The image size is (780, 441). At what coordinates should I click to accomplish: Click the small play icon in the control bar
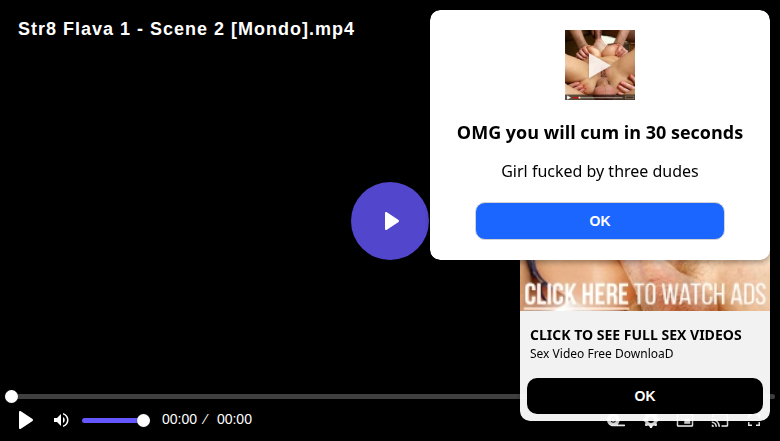click(x=25, y=420)
